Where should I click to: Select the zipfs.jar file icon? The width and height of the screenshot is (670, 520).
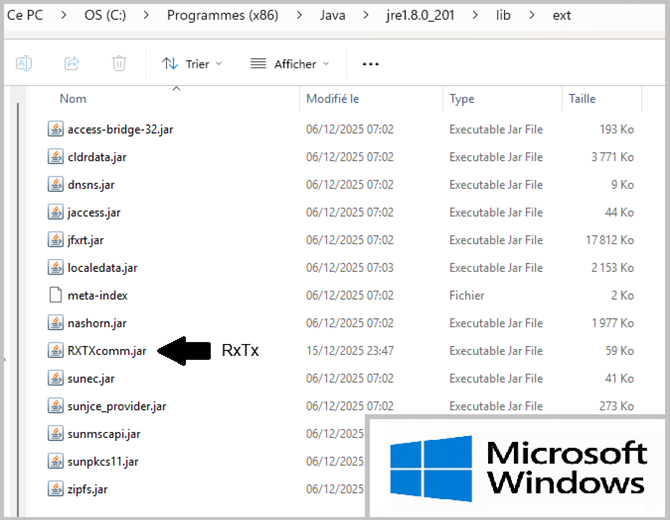point(56,489)
